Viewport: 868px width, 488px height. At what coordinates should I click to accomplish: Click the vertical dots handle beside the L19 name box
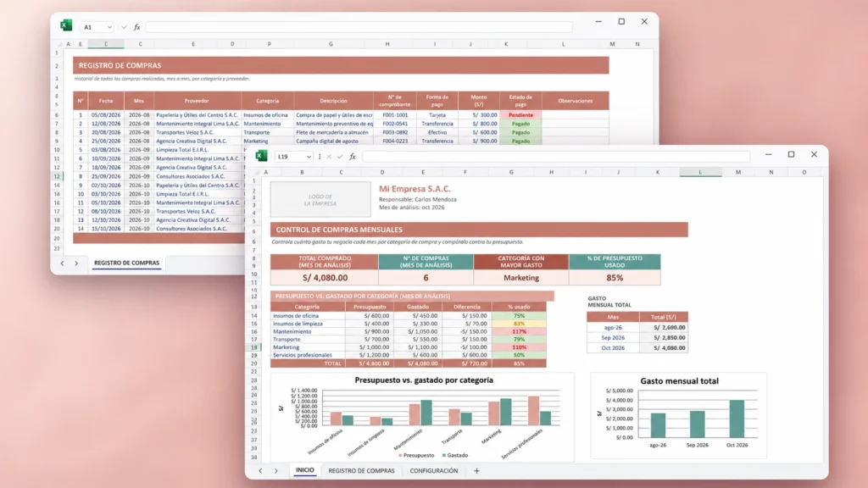click(x=320, y=157)
